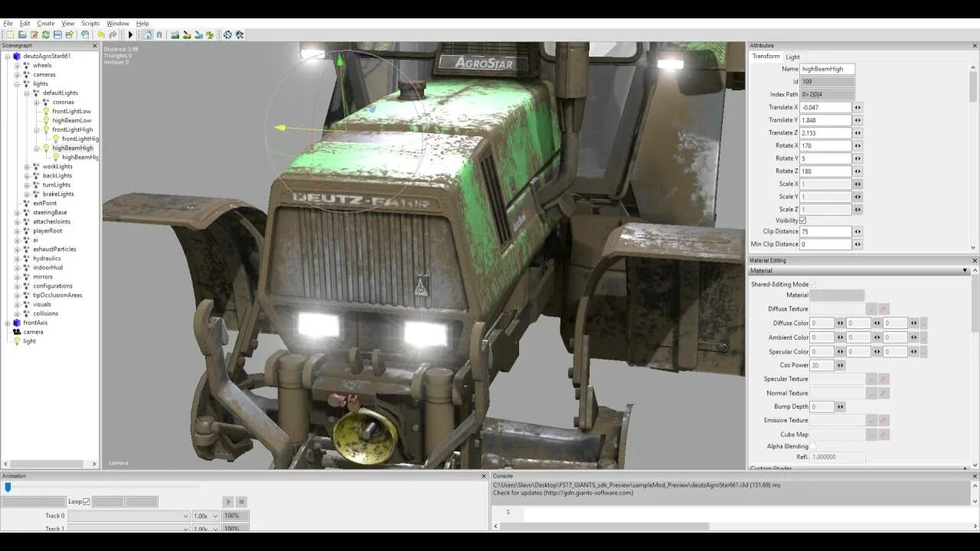
Task: Select the tipOcclusionAreas tree item
Action: coord(57,295)
